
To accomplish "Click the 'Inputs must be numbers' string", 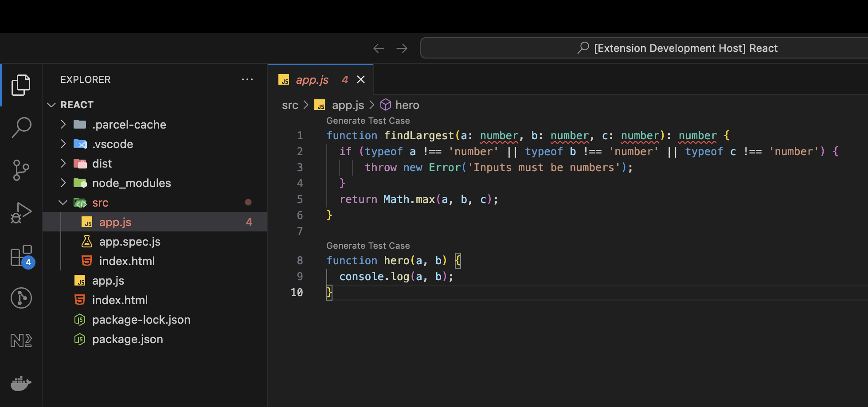I will [544, 167].
